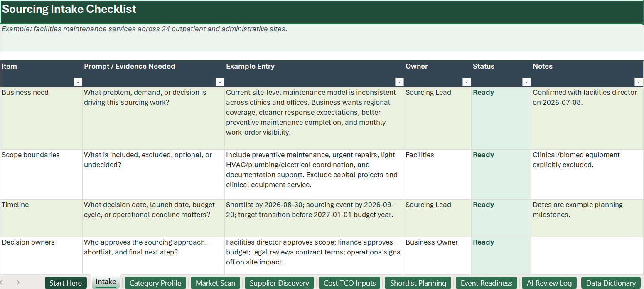Select the Example Entry header cell
This screenshot has width=644, height=289.
(314, 74)
